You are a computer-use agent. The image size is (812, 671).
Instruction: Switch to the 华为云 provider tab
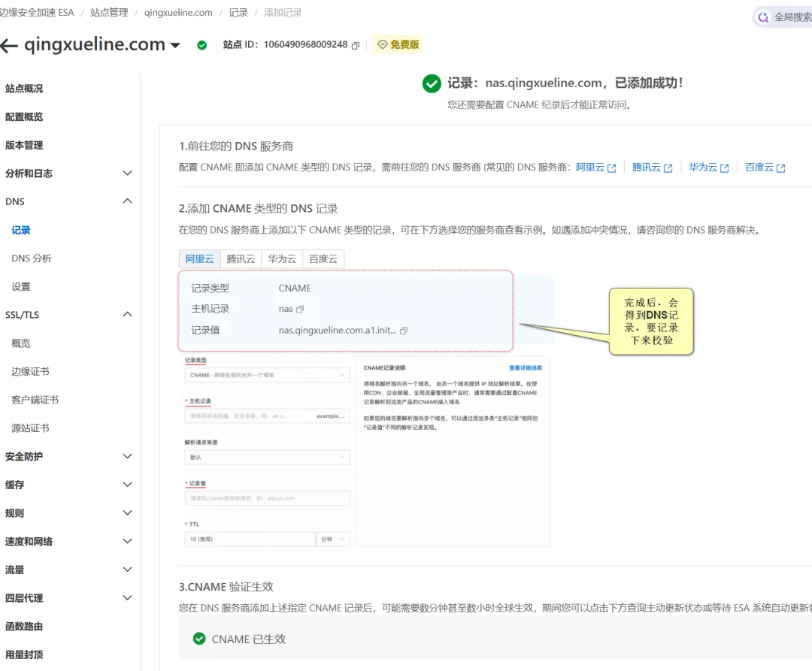point(281,258)
